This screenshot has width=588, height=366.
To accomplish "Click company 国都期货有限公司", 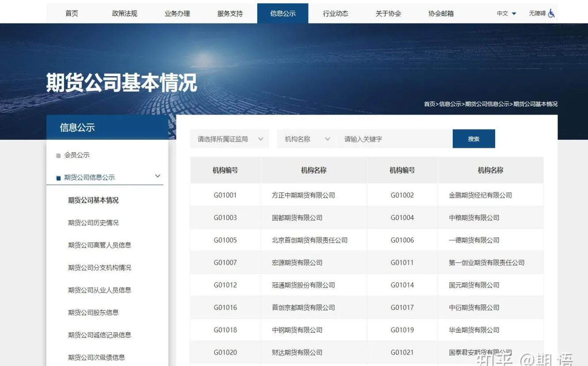I will pyautogui.click(x=297, y=218).
